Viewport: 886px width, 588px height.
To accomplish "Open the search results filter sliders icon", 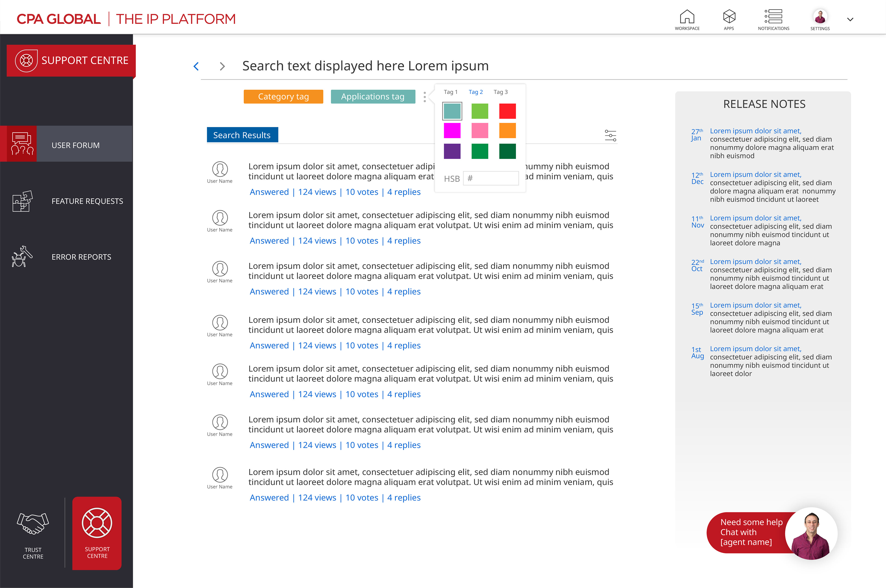I will coord(610,135).
